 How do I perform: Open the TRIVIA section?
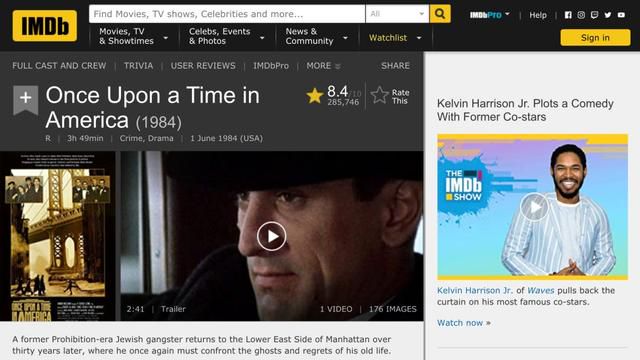click(138, 66)
